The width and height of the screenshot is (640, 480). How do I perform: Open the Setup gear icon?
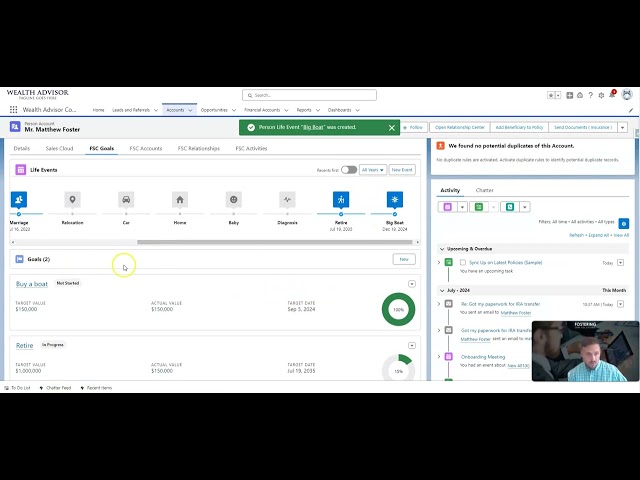click(601, 95)
